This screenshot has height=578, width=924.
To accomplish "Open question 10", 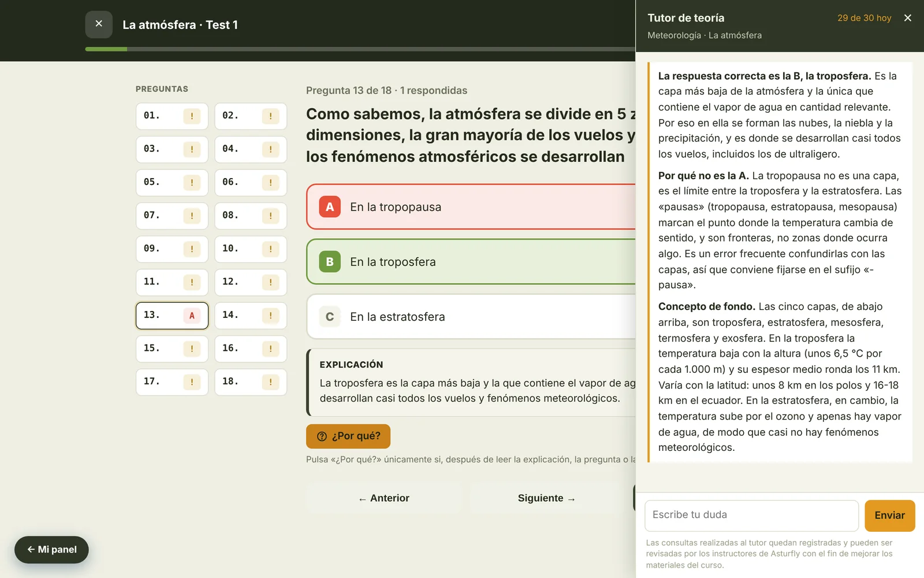I will 251,249.
